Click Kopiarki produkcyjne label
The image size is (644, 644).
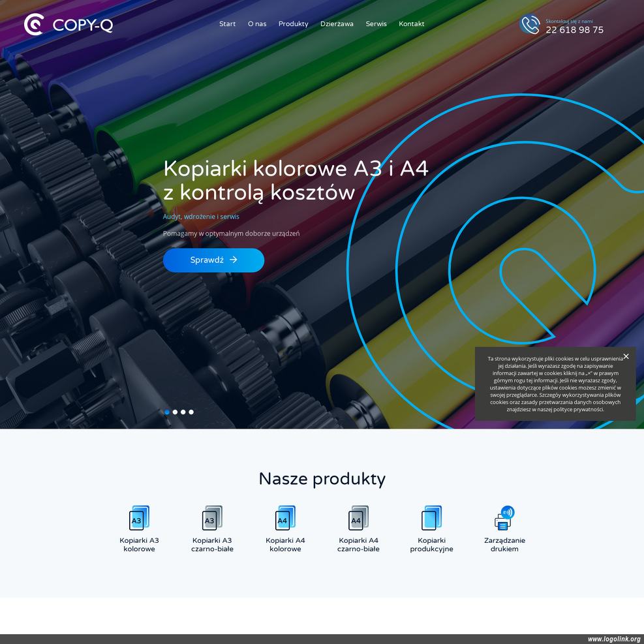(x=432, y=545)
